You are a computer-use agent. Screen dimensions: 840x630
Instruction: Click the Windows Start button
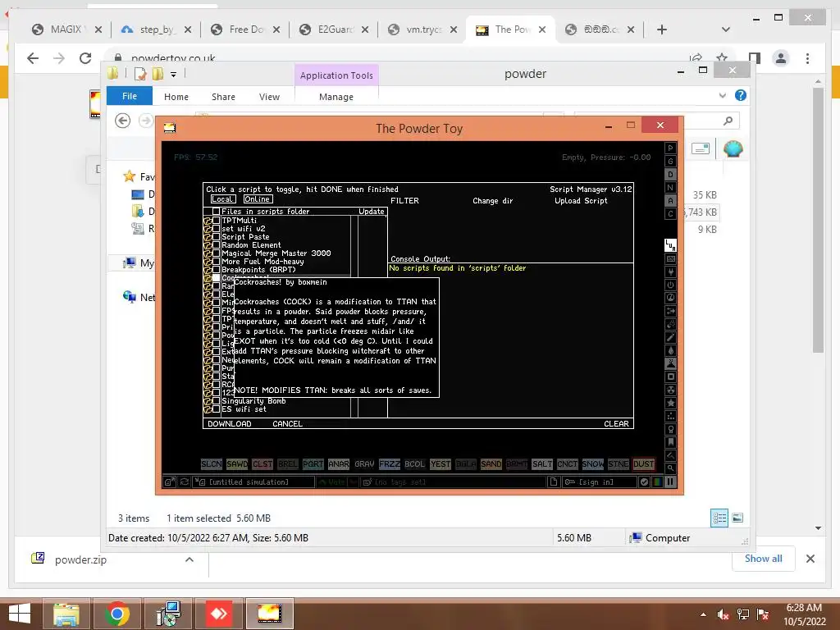[20, 614]
